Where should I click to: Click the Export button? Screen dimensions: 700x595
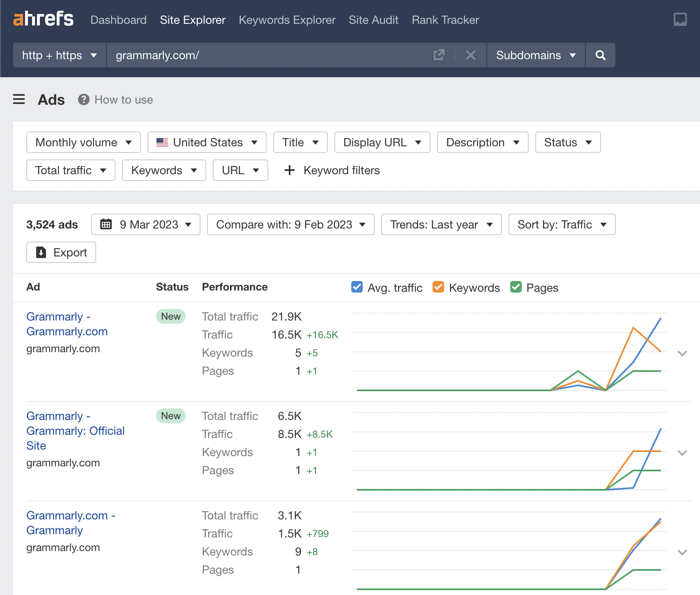61,252
